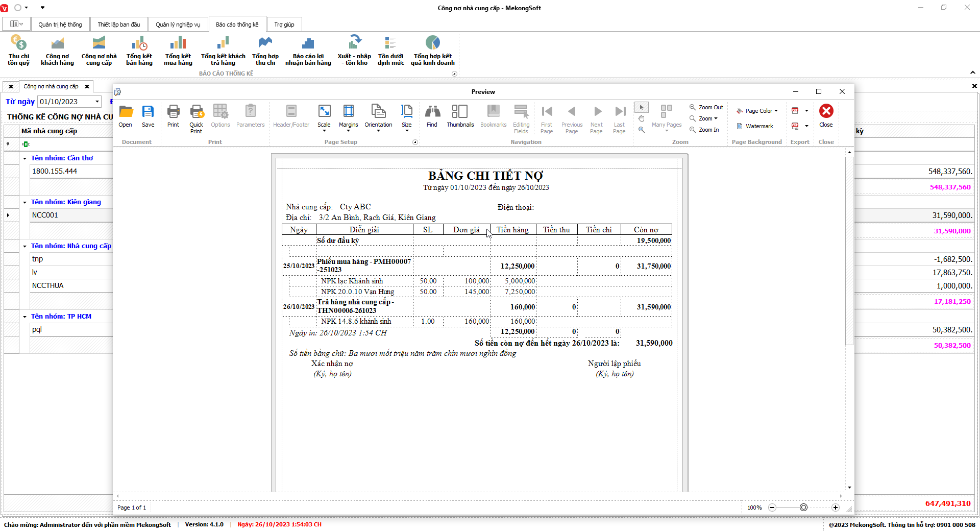Collapse the Tên nhóm: Cần thơ group
980x531 pixels.
(25, 158)
